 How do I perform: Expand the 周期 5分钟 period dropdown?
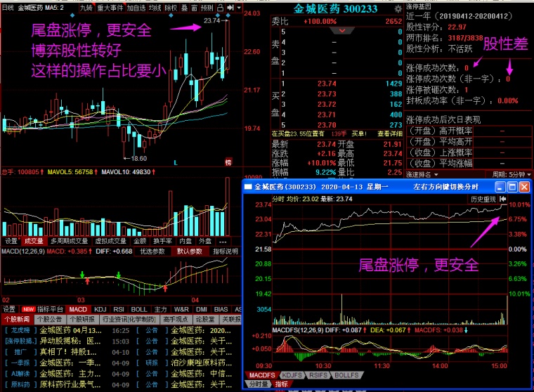click(x=509, y=174)
